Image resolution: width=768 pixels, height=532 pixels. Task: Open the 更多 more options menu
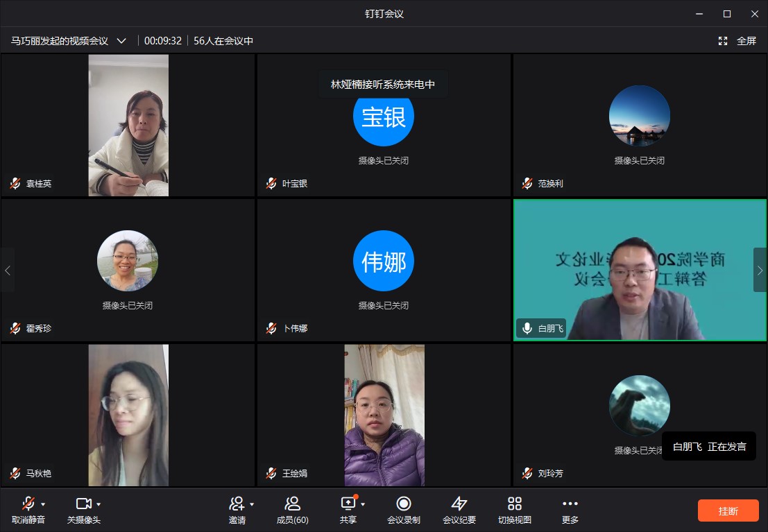(570, 504)
